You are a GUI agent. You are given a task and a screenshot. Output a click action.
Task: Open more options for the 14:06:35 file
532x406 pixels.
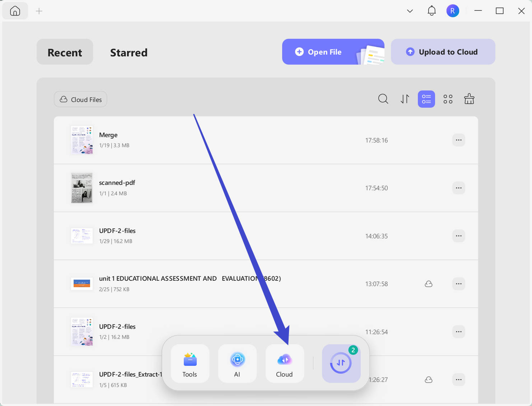click(x=459, y=236)
